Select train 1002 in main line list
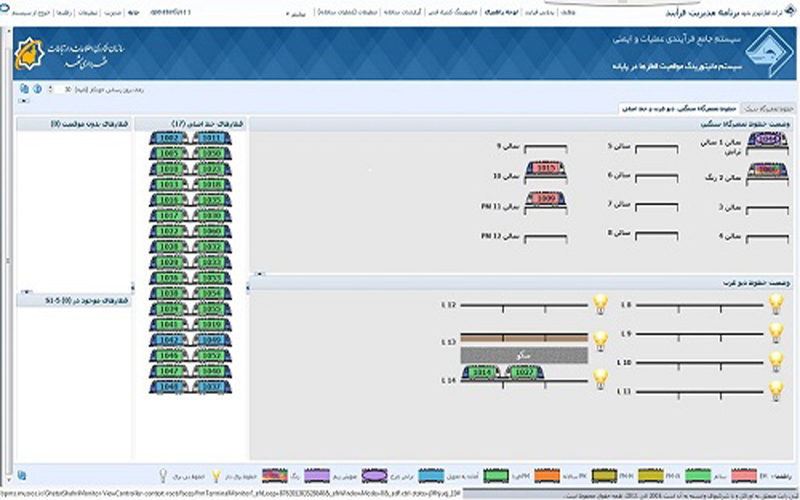Viewport: 800px width, 500px height. (169, 138)
